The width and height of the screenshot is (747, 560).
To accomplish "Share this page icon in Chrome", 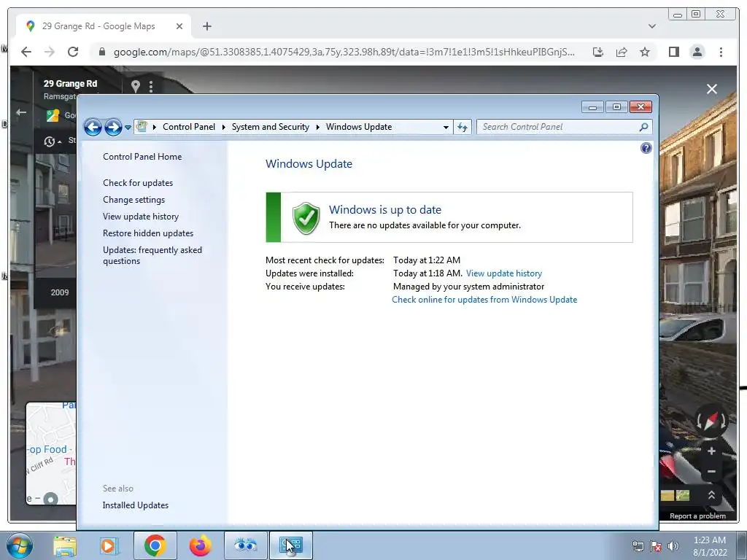I will click(622, 52).
